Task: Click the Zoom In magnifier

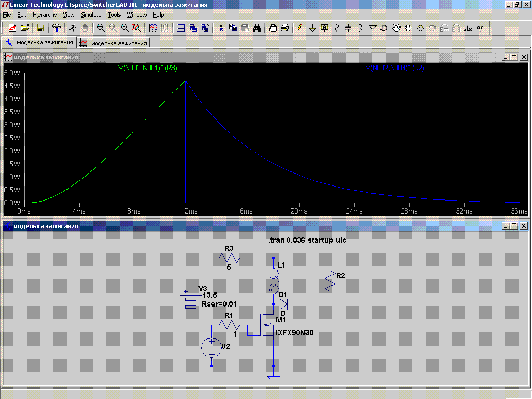Action: pos(101,28)
